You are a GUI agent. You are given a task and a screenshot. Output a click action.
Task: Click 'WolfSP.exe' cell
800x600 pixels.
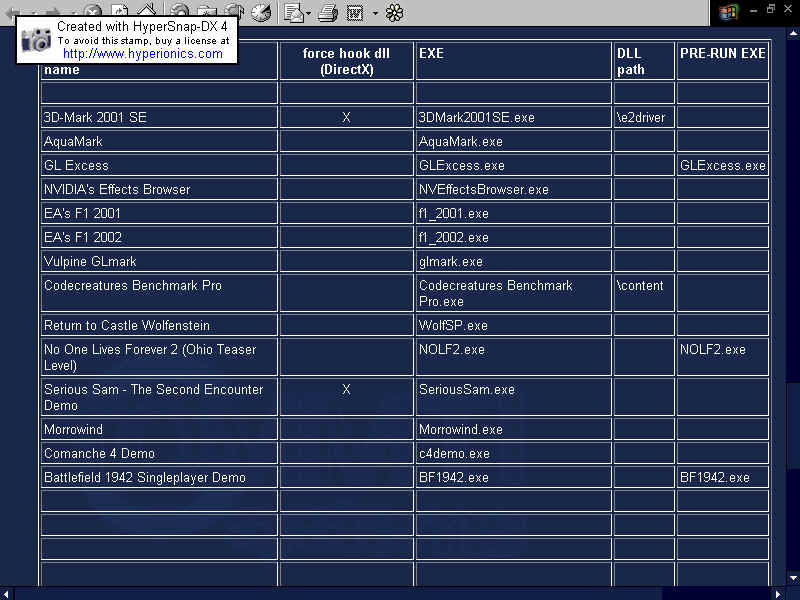(x=513, y=324)
